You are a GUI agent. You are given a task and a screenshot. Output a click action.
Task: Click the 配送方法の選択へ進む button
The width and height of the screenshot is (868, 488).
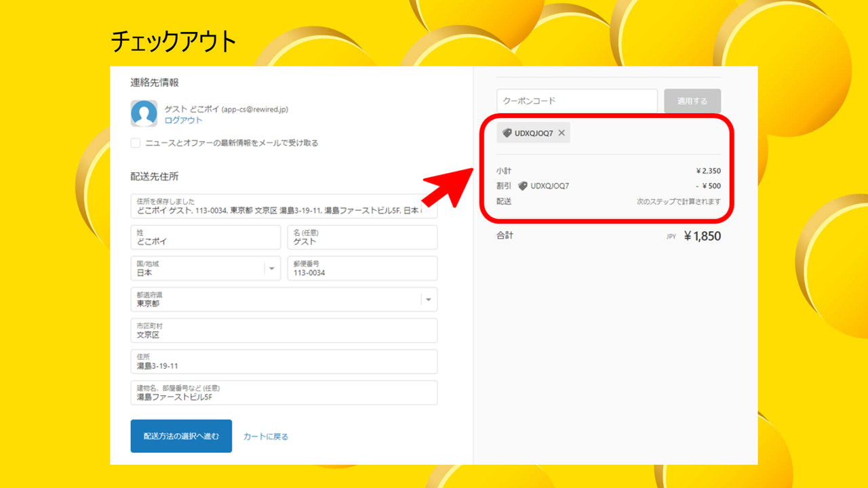(x=181, y=436)
